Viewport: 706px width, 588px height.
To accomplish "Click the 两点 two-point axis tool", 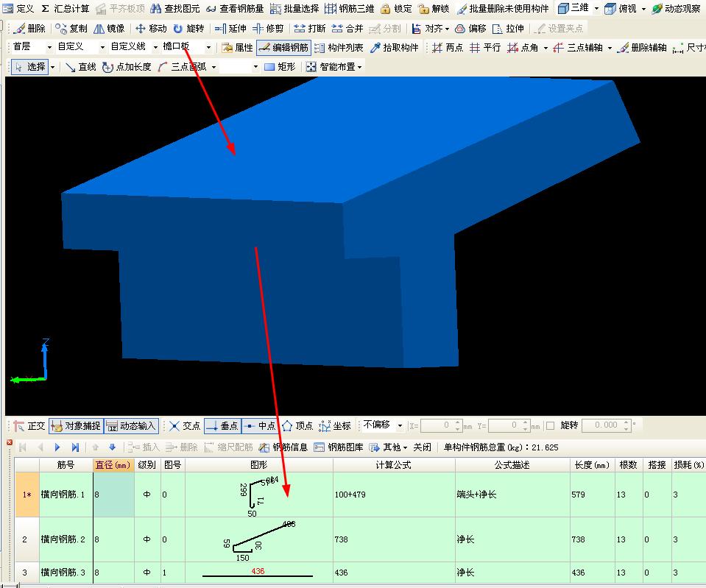I will (x=448, y=47).
